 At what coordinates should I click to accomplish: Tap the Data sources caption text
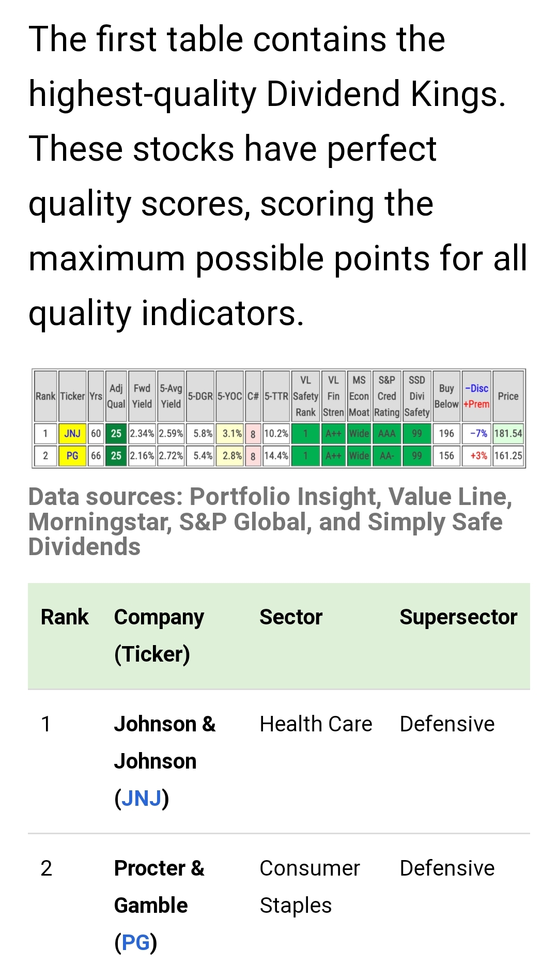(x=270, y=522)
